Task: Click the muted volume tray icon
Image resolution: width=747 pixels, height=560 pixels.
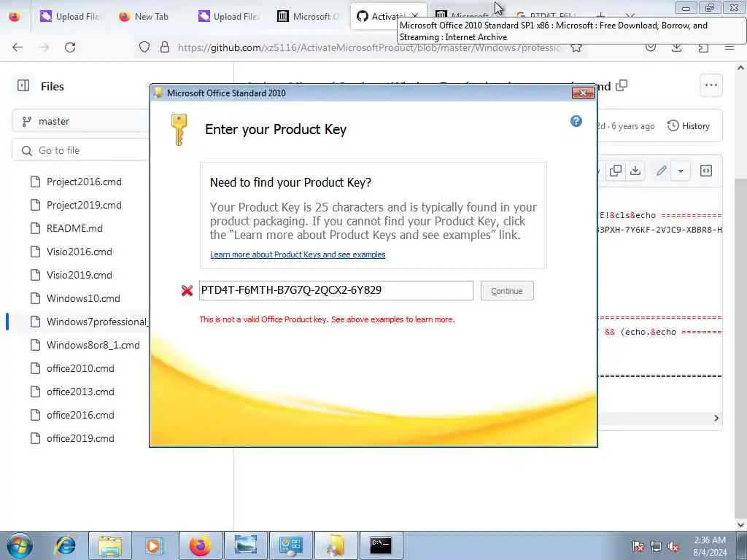Action: 673,547
